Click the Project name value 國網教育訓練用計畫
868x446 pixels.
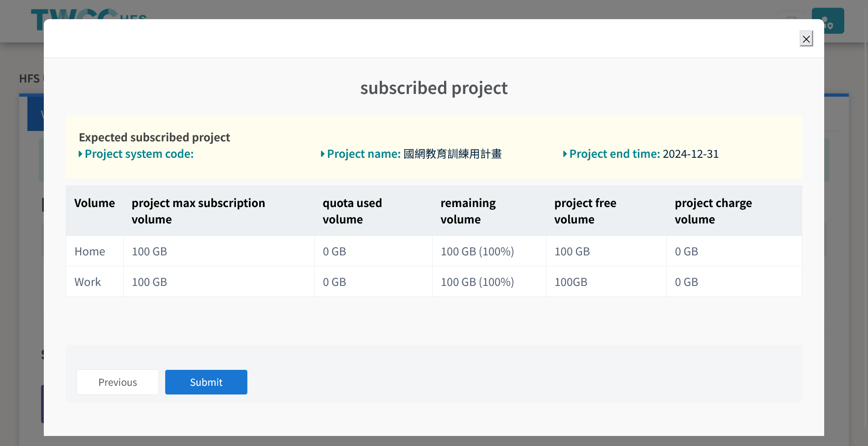(x=453, y=154)
